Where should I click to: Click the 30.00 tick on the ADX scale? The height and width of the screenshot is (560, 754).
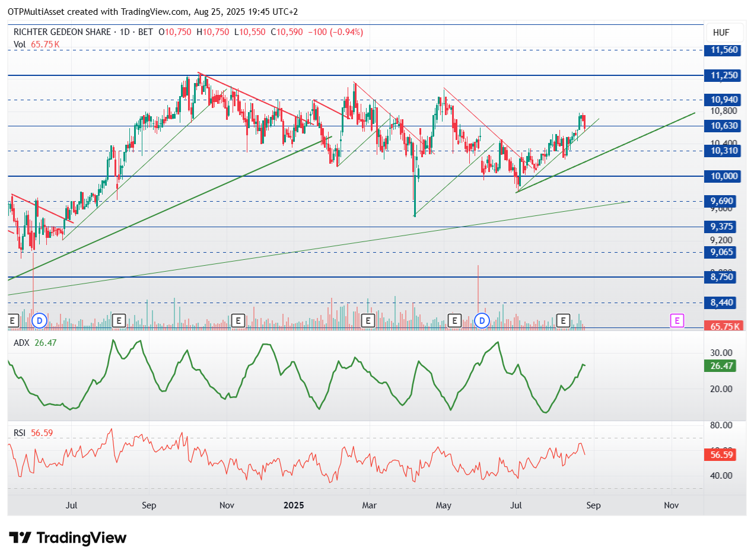722,352
